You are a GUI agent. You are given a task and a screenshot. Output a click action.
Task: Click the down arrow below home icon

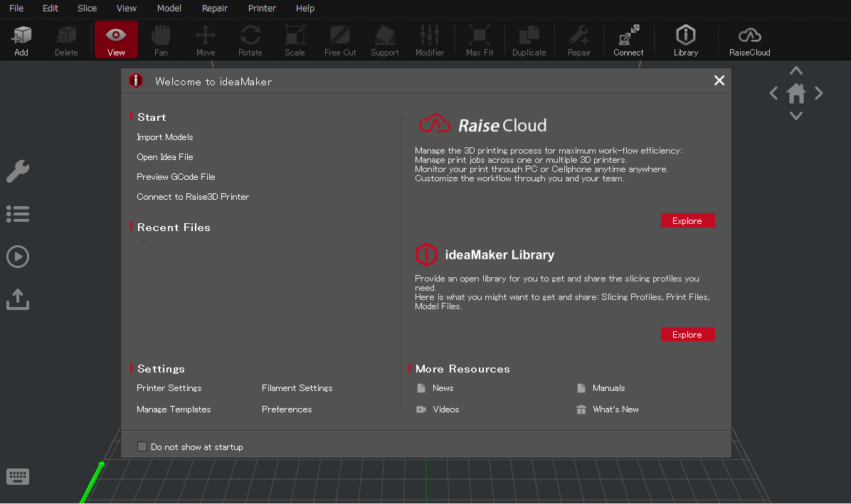click(796, 115)
